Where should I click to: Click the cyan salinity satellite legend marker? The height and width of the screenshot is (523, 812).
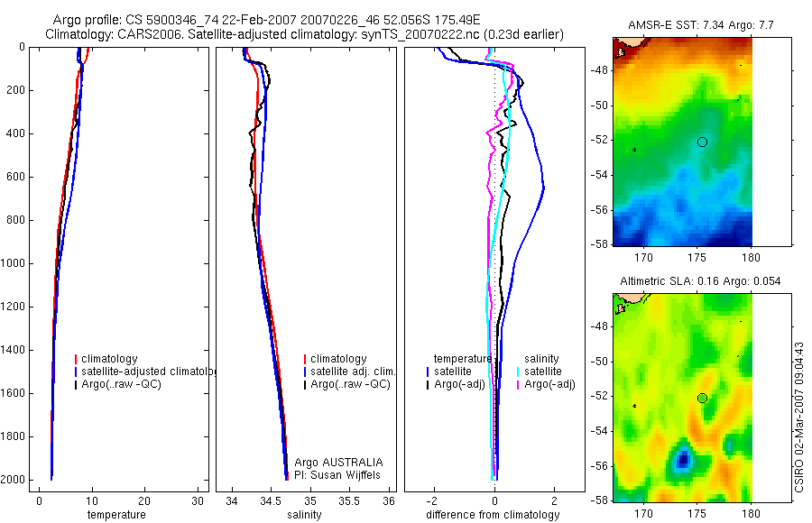pos(518,372)
